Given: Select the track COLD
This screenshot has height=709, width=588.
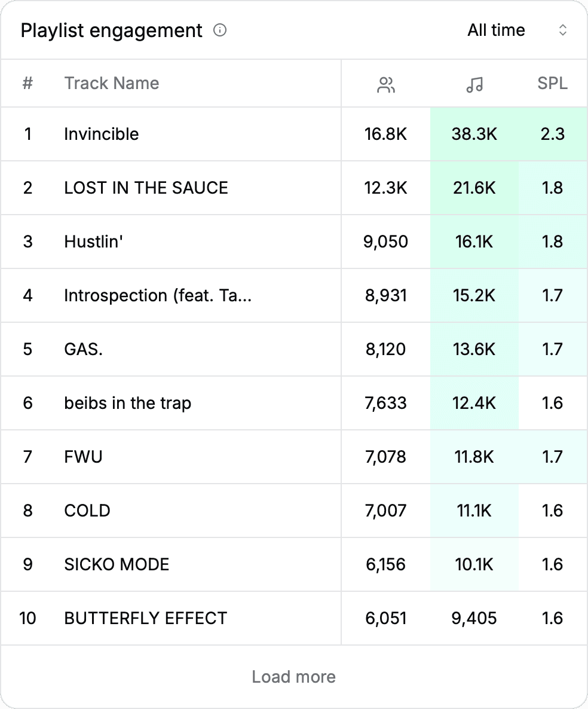Looking at the screenshot, I should [87, 511].
